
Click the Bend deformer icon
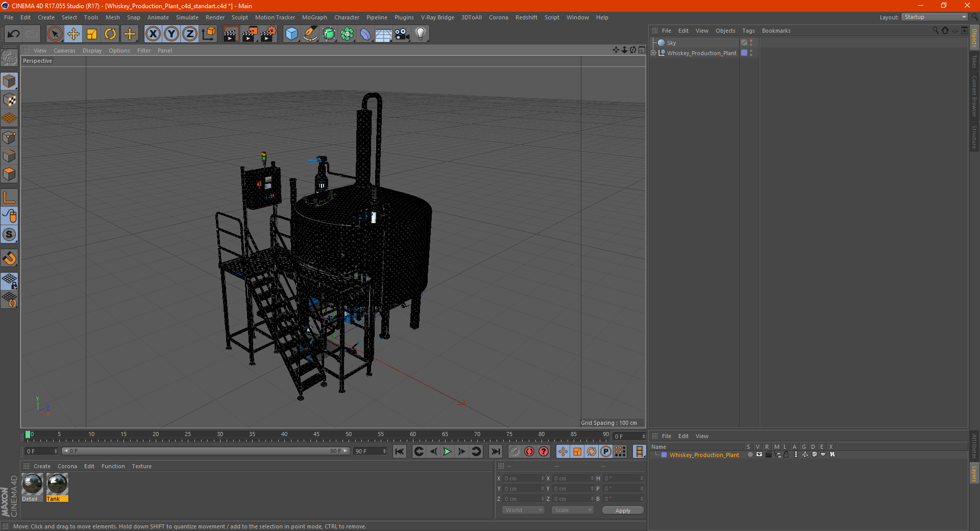coord(365,34)
